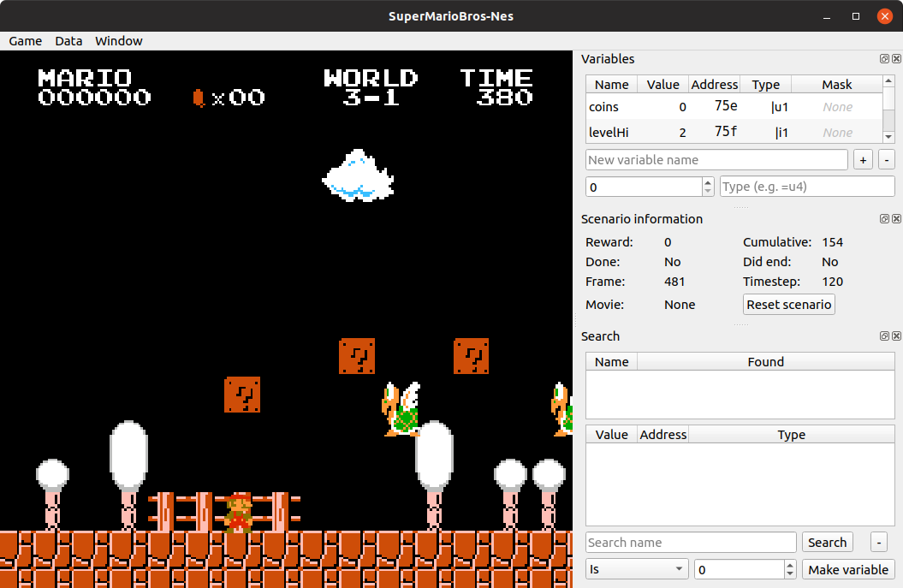This screenshot has height=588, width=903.
Task: Remove variable with minus button in Variables
Action: point(886,160)
